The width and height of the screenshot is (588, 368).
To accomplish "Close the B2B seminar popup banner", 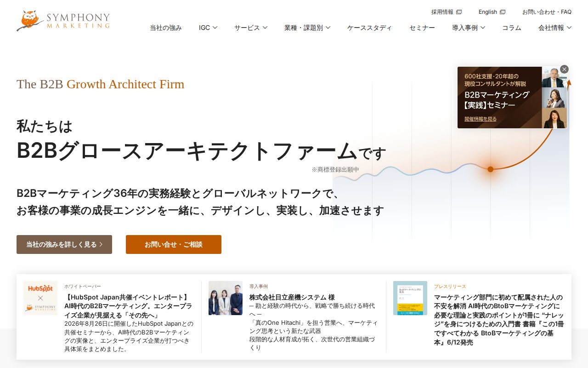I will pyautogui.click(x=564, y=69).
